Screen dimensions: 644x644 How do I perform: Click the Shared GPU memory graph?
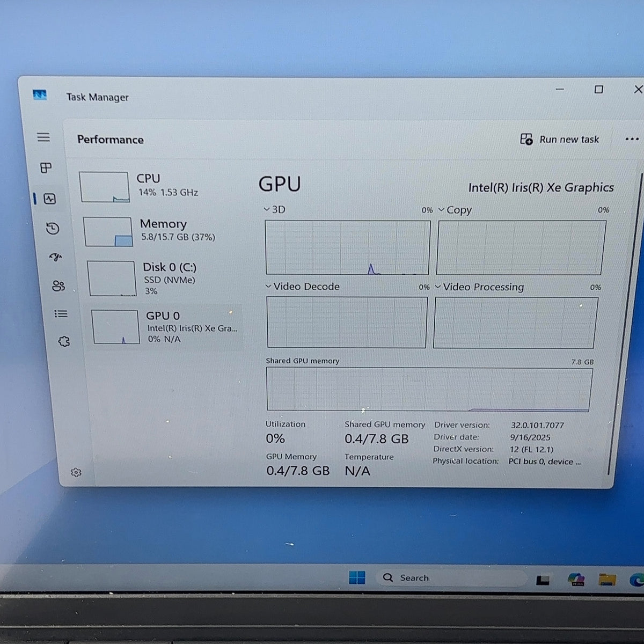(429, 389)
